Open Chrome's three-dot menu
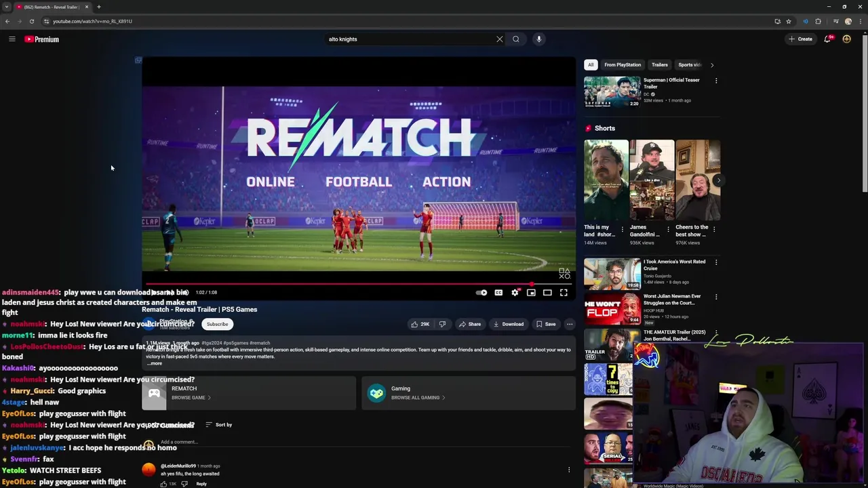The width and height of the screenshot is (868, 488). pyautogui.click(x=860, y=21)
